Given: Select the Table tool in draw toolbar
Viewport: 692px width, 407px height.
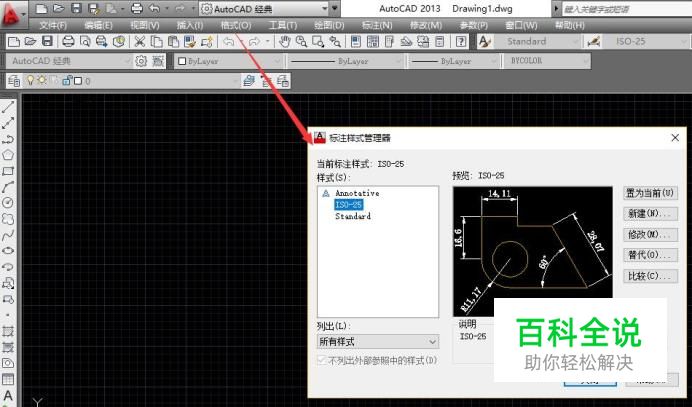Looking at the screenshot, I should pos(8,379).
